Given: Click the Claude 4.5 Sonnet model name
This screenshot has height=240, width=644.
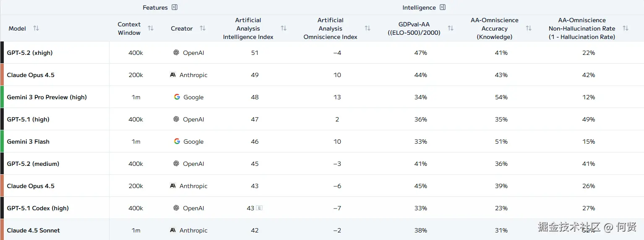Looking at the screenshot, I should (33, 230).
